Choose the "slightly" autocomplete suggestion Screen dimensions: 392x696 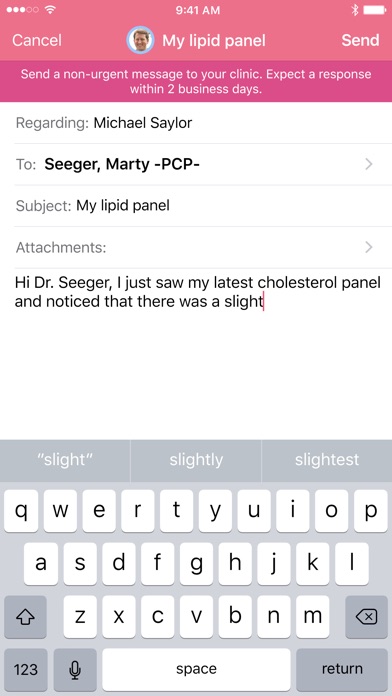tap(196, 460)
